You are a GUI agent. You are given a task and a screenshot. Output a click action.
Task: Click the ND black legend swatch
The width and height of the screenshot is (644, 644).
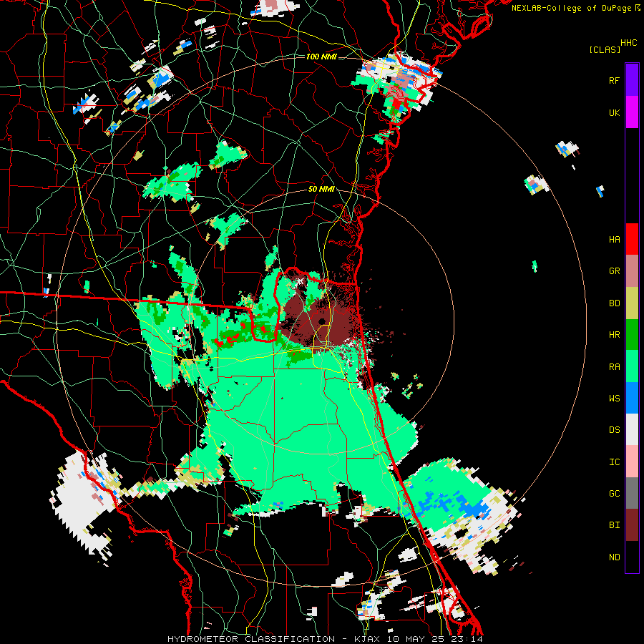tap(632, 557)
